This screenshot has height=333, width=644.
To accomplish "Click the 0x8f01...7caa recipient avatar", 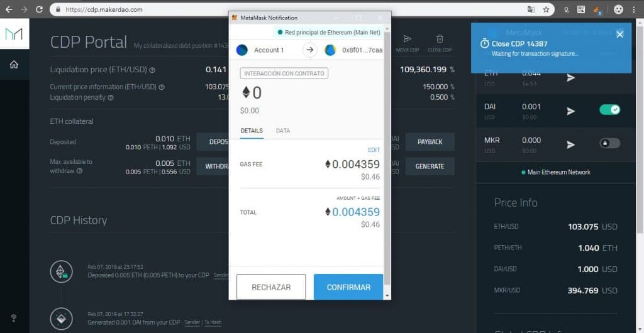I will [330, 50].
